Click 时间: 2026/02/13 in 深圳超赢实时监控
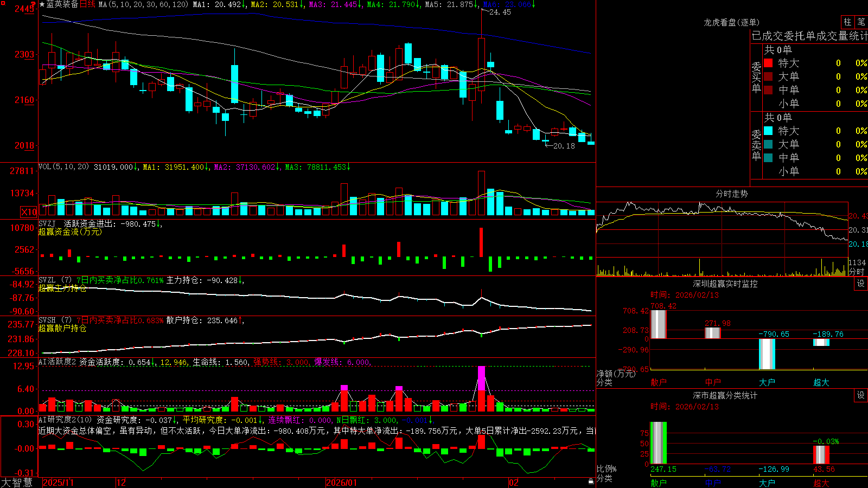Screen dimensions: 868x488 pos(685,295)
